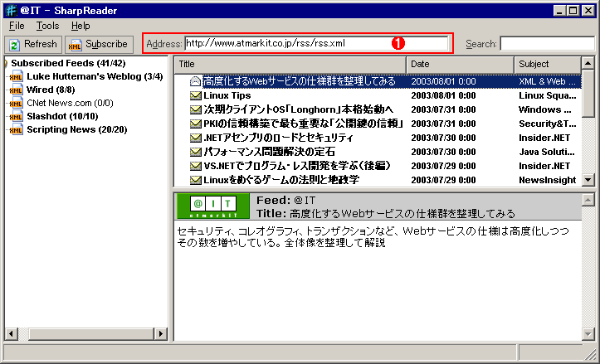Select the .NETアセンブリのロードとセキュリティ title
The image size is (600, 364).
click(278, 138)
